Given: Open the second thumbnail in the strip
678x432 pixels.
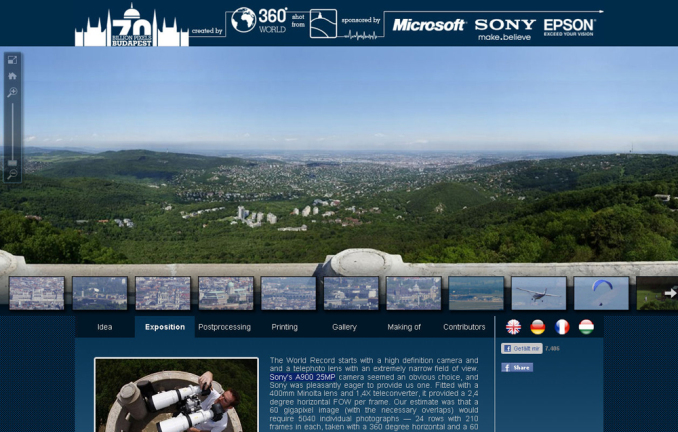Looking at the screenshot, I should point(100,293).
